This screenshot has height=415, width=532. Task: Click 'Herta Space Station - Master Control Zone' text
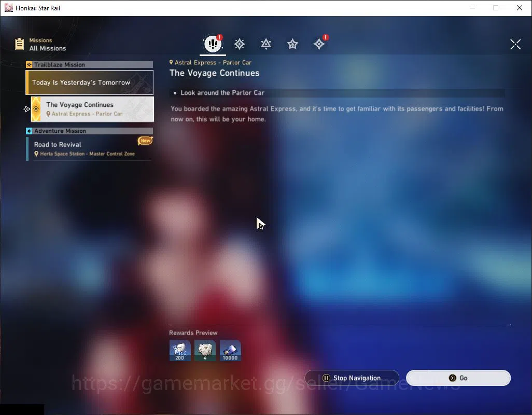click(x=88, y=154)
